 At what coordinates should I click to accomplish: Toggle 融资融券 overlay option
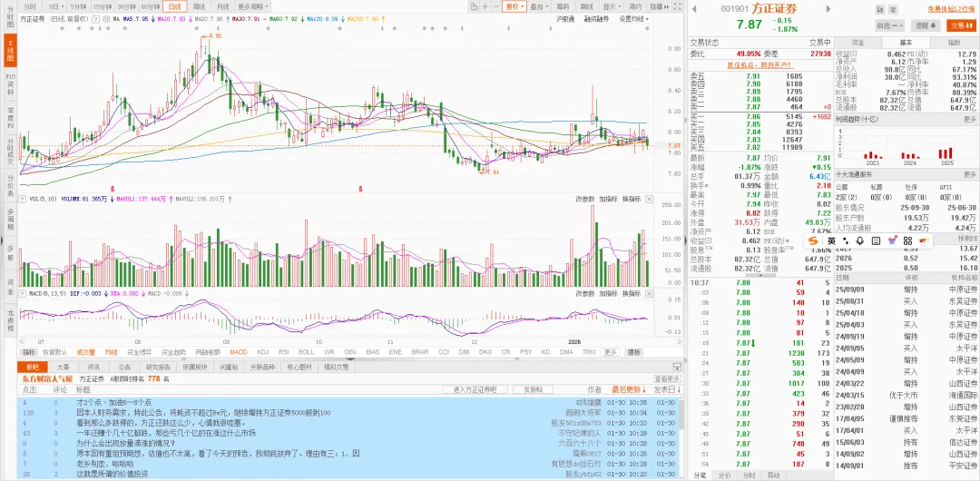coord(596,19)
